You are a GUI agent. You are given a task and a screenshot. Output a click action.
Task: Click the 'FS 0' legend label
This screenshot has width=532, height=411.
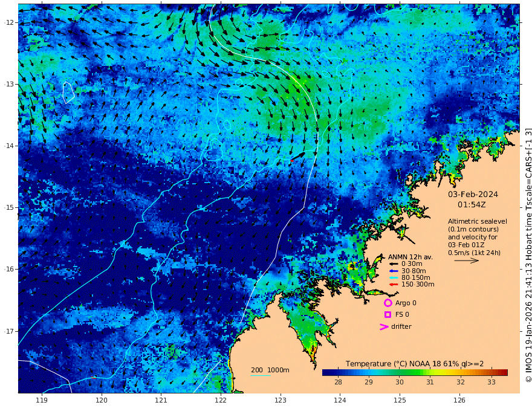(402, 315)
